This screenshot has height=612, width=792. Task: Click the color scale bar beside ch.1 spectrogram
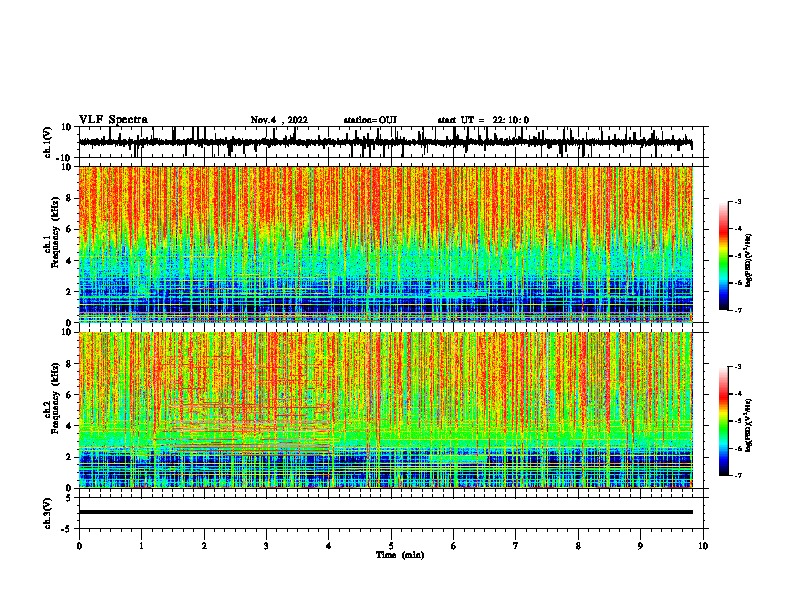point(724,256)
